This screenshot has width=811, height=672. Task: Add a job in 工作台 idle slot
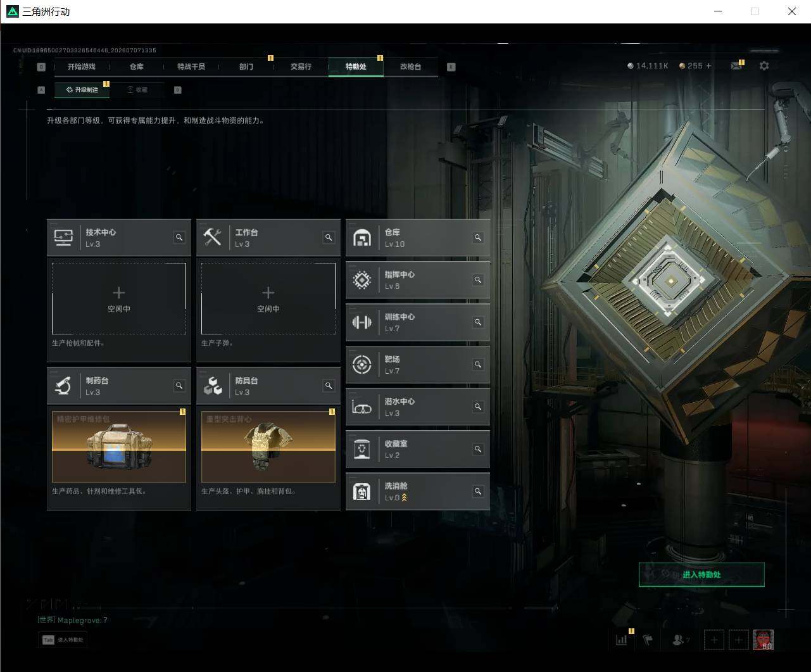point(268,298)
